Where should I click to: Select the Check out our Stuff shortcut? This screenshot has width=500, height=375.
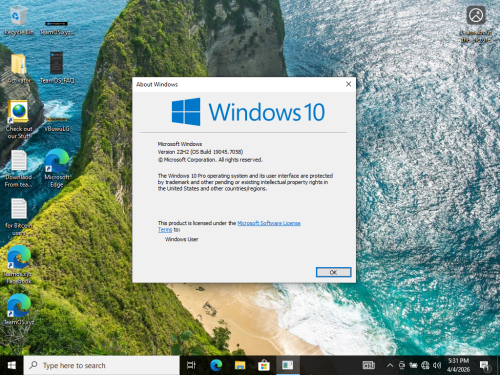pos(19,119)
